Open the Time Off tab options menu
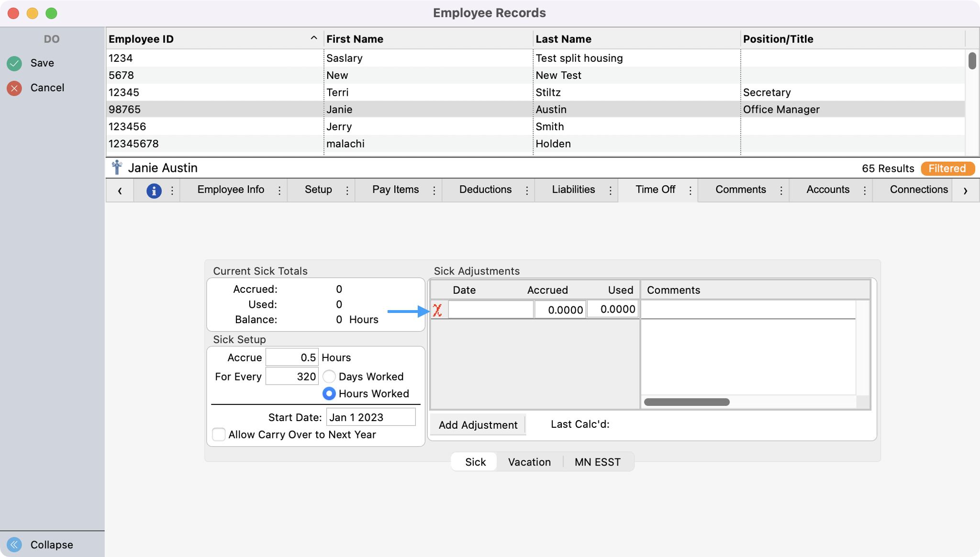This screenshot has height=557, width=980. [x=690, y=190]
